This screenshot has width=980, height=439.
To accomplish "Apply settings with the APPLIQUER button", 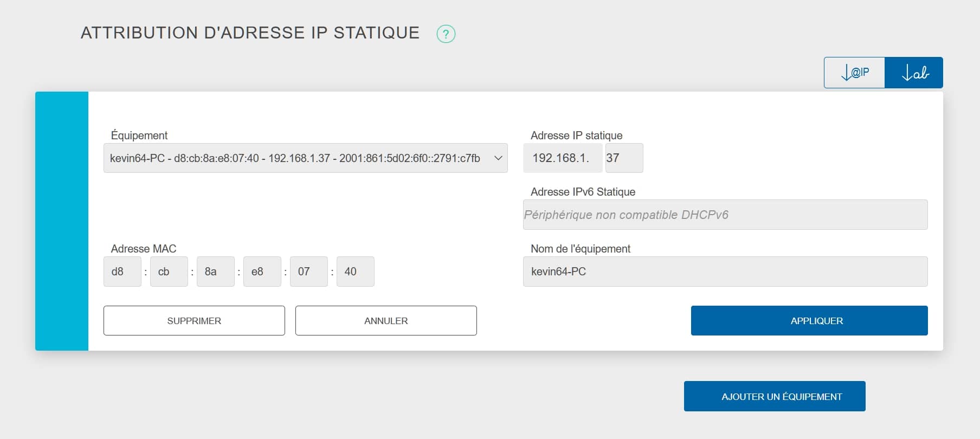I will pyautogui.click(x=809, y=321).
